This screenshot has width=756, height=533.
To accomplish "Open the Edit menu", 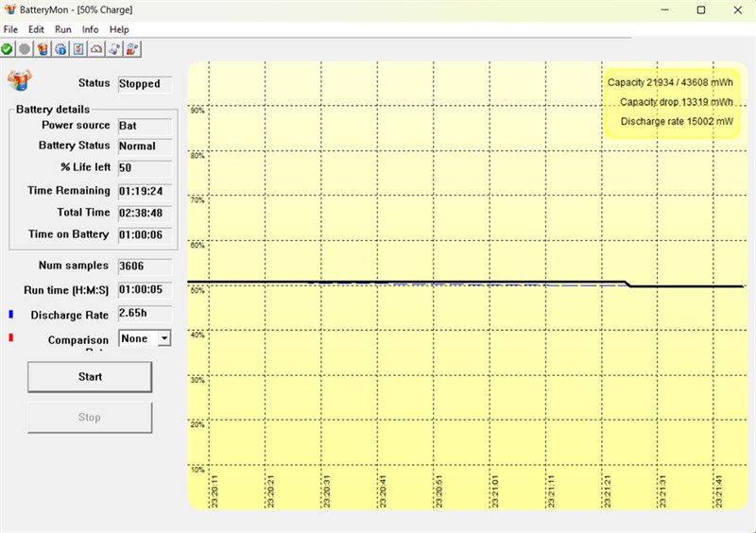I will click(36, 29).
